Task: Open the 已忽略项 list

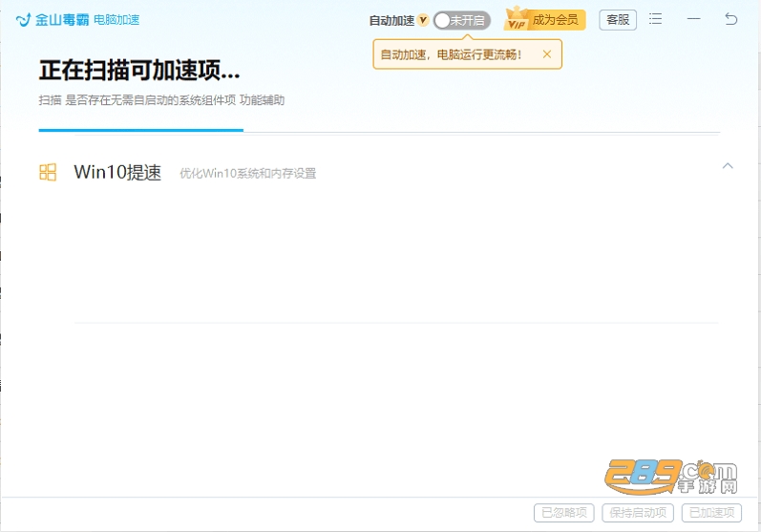Action: pos(564,513)
